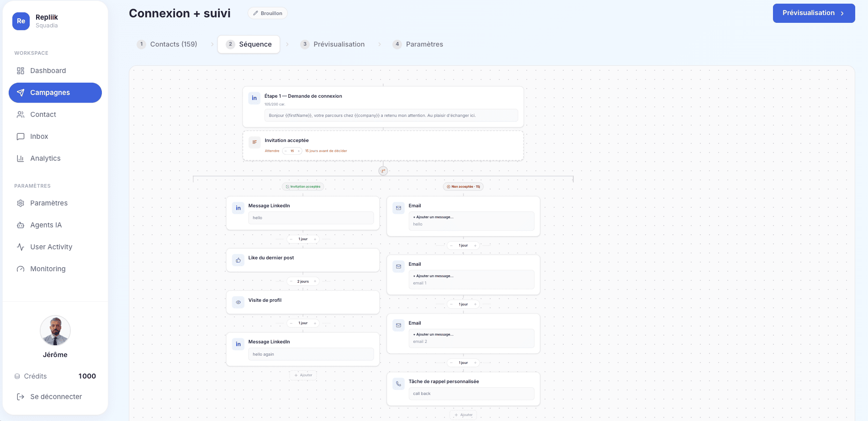
Task: Click 'Ajouter un message' in the 'email 1' card
Action: click(434, 276)
